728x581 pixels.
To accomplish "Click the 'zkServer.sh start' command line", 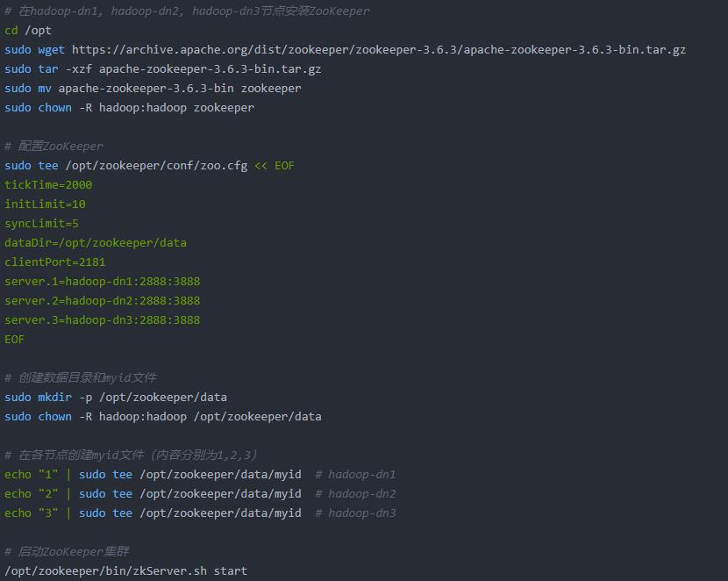I will [x=125, y=571].
